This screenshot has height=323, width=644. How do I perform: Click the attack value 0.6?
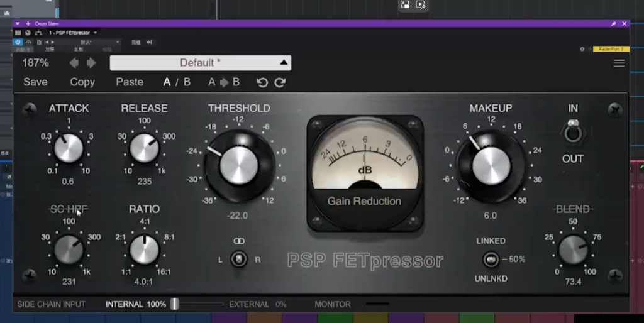point(68,182)
